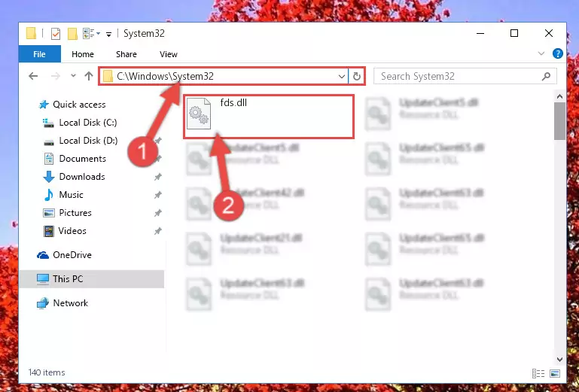Select OneDrive in navigation pane

coord(64,255)
